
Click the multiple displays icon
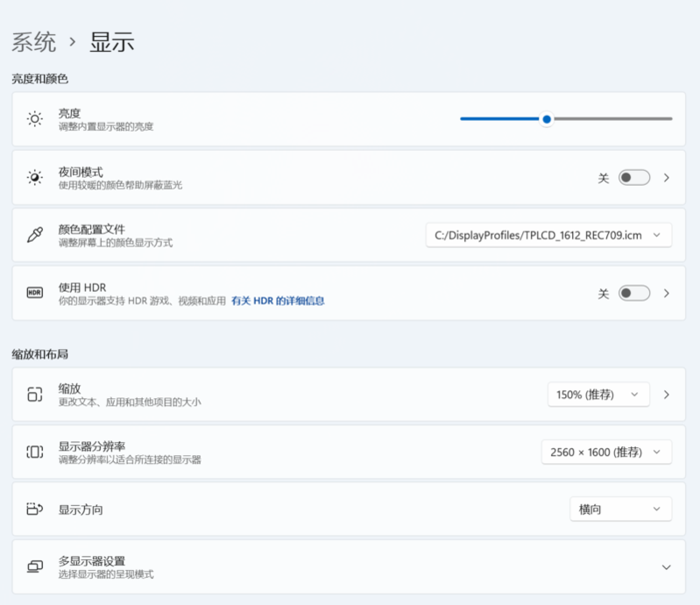point(34,567)
